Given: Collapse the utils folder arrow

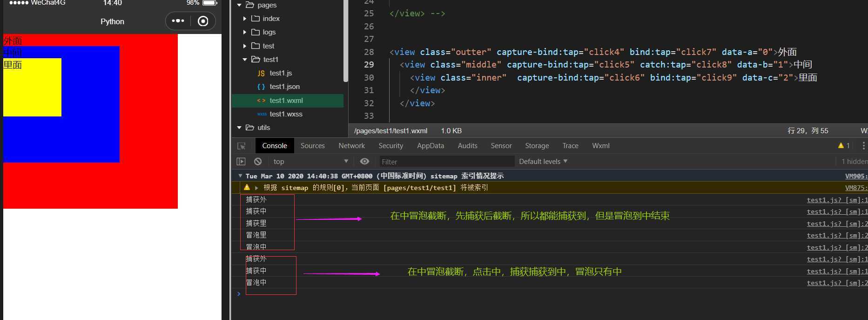Looking at the screenshot, I should pyautogui.click(x=239, y=128).
